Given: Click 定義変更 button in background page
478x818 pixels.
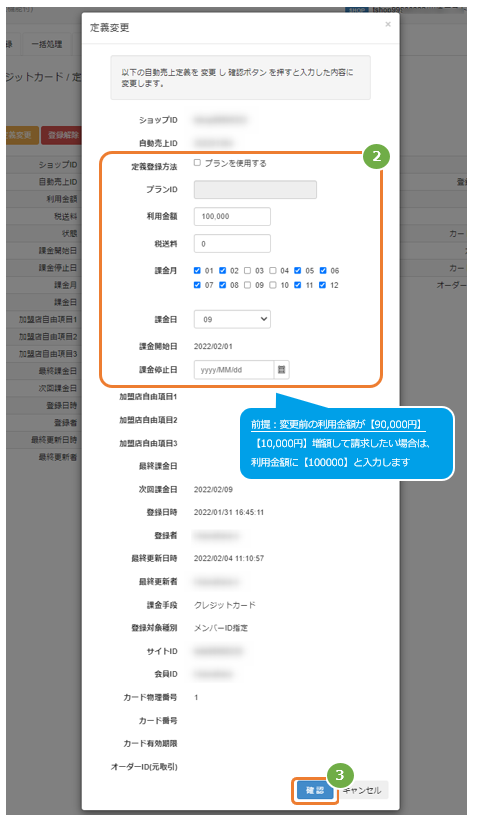Looking at the screenshot, I should tap(20, 135).
